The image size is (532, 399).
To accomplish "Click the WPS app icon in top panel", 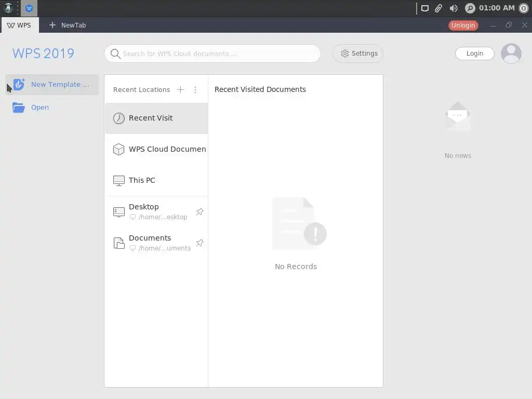I will pyautogui.click(x=29, y=8).
